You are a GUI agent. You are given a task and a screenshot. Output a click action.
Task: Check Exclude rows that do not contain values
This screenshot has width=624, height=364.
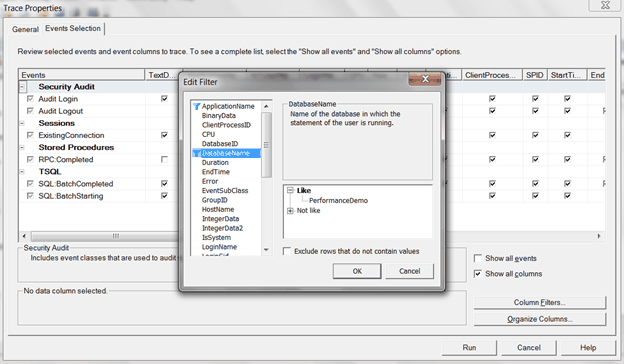pos(287,251)
